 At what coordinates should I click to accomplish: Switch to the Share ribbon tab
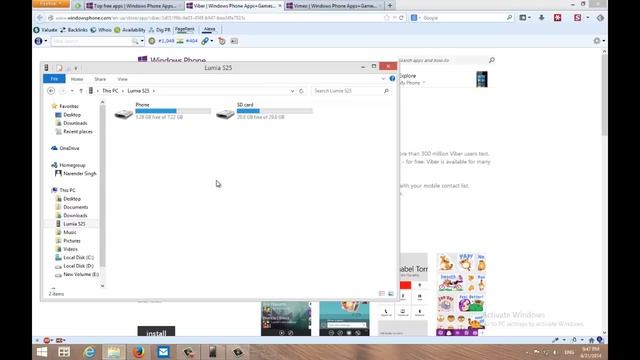(x=100, y=79)
